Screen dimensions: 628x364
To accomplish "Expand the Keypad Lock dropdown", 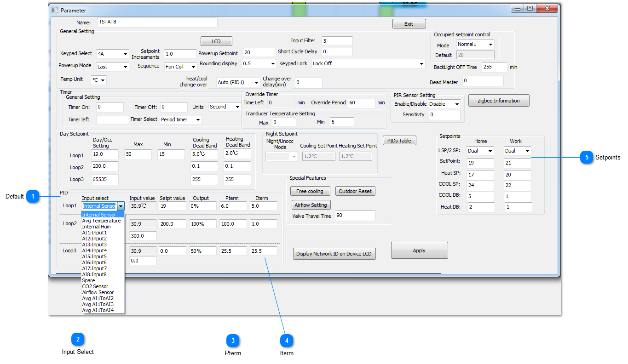I will (368, 63).
